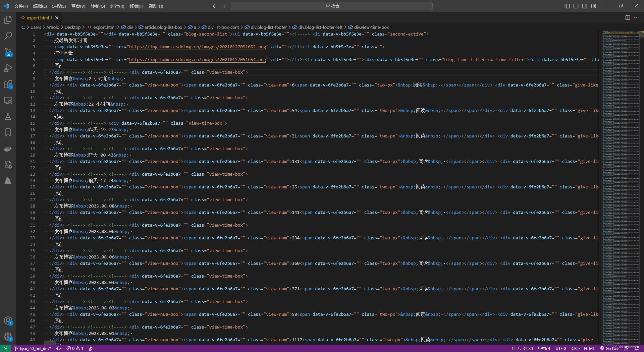The width and height of the screenshot is (644, 352).
Task: Open the 20210127051654.png image link
Action: click(198, 60)
